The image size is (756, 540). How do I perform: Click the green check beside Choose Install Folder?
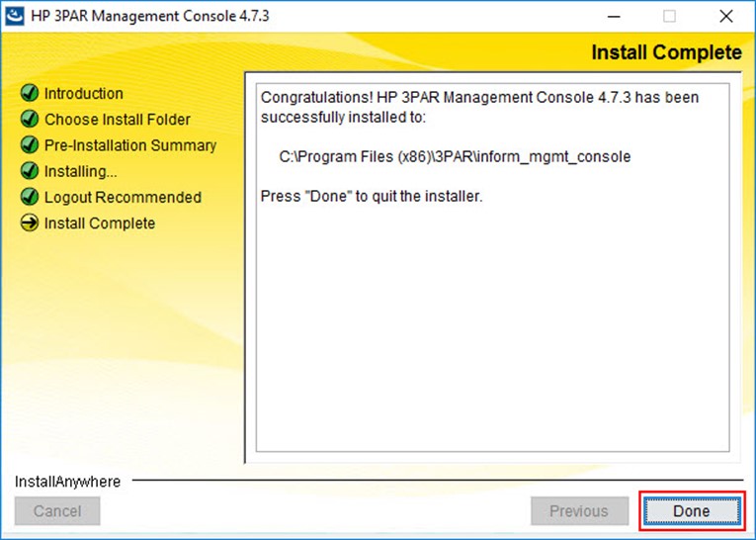[30, 119]
